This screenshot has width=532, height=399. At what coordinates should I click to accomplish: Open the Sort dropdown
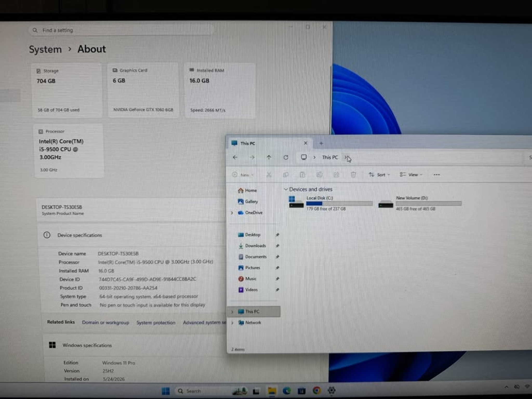pos(379,175)
